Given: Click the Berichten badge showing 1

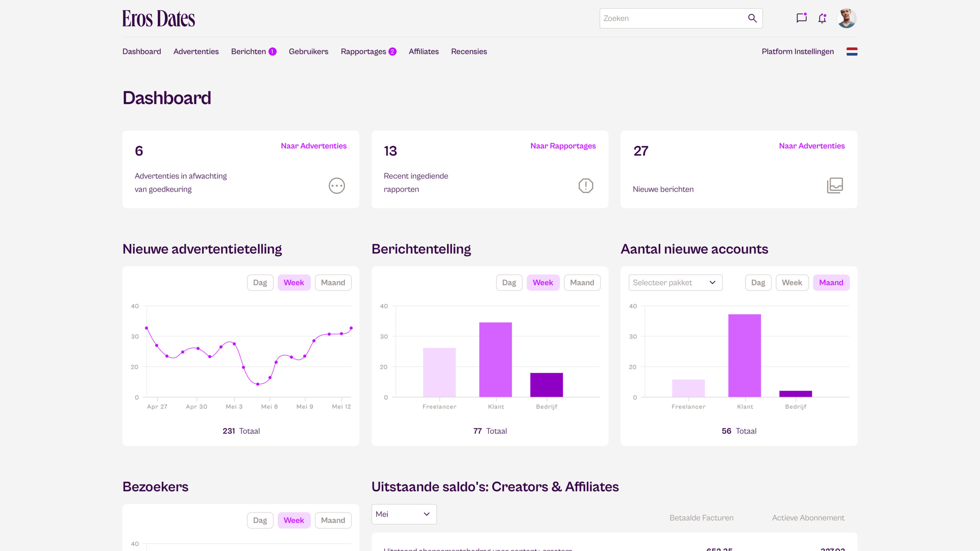Looking at the screenshot, I should click(273, 52).
